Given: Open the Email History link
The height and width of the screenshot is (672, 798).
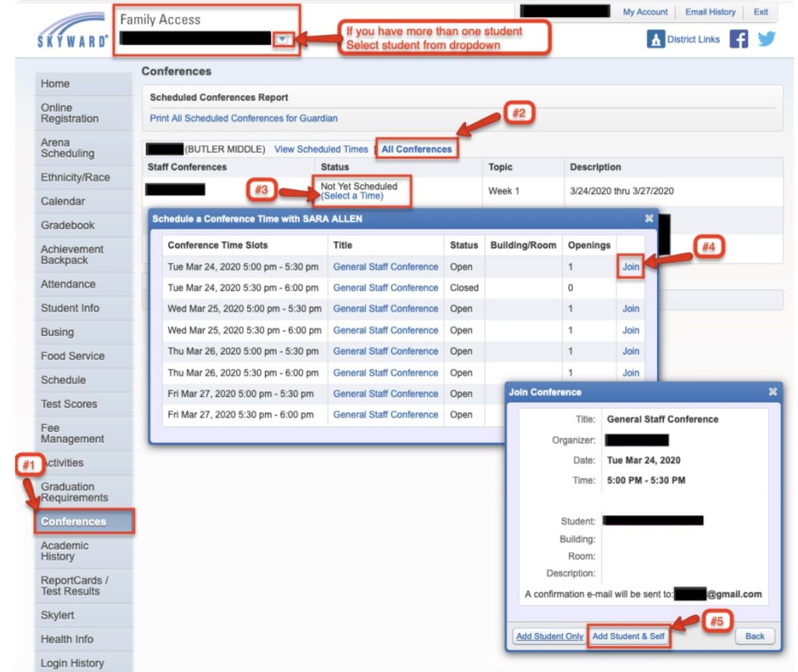Looking at the screenshot, I should pos(710,12).
